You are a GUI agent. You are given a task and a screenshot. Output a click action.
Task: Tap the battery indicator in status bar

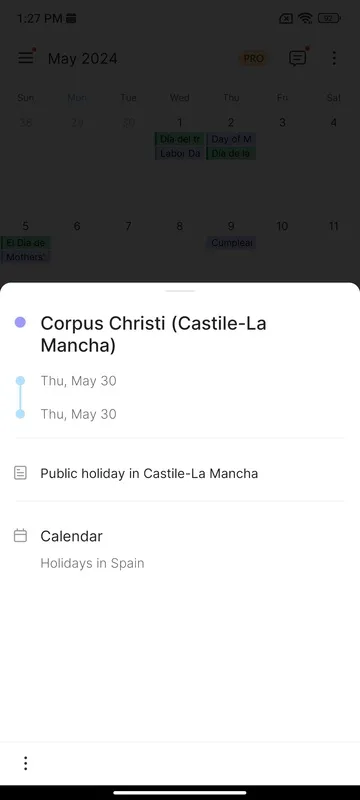(x=329, y=18)
